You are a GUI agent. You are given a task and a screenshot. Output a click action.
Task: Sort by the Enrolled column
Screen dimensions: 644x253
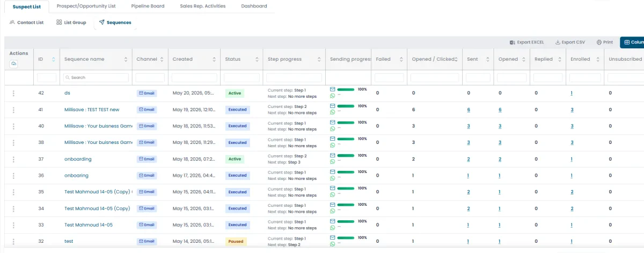598,59
